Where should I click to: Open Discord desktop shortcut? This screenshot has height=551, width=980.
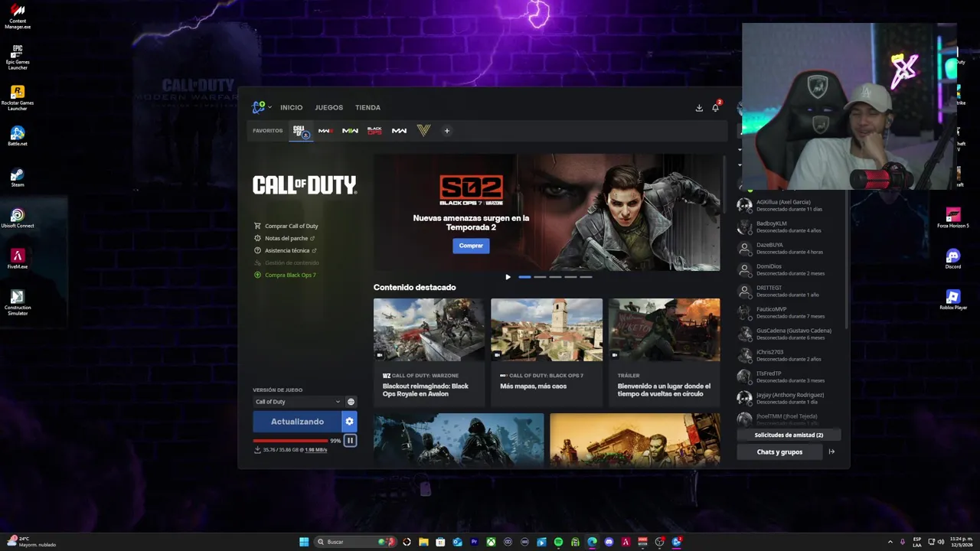(953, 259)
